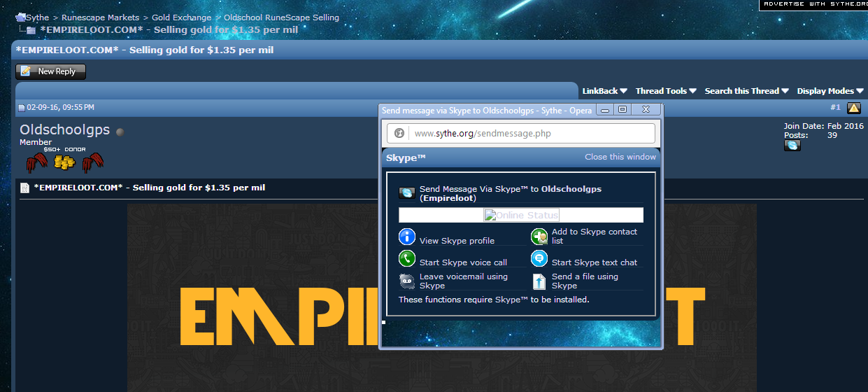Viewport: 868px width, 392px height.
Task: Open the Thread Tools dropdown
Action: point(666,91)
